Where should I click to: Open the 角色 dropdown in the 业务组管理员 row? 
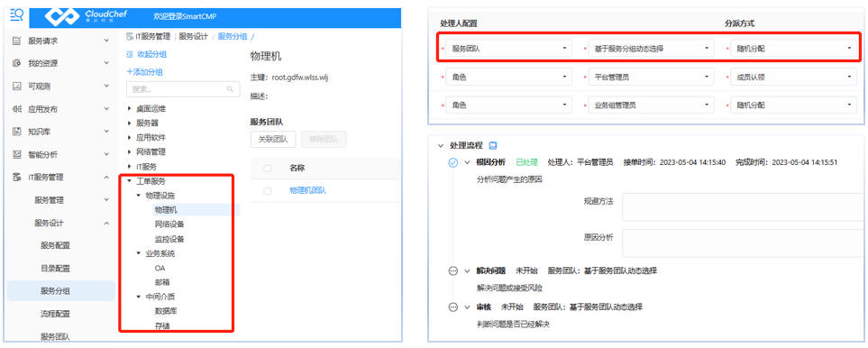(x=508, y=105)
